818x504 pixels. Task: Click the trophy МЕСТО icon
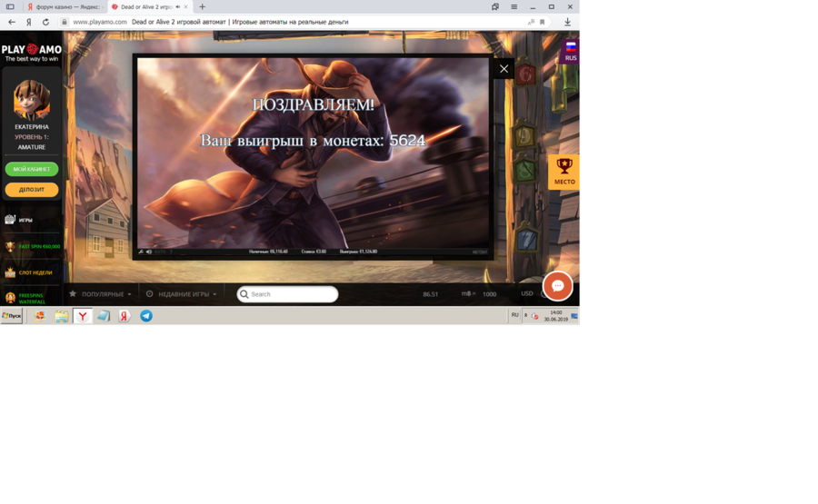(x=564, y=170)
